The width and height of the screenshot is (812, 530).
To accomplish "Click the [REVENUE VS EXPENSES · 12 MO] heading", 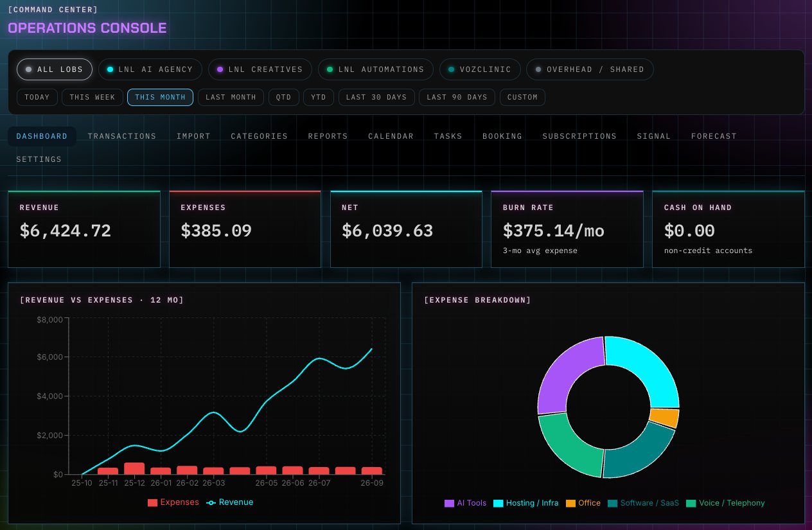I will 101,300.
